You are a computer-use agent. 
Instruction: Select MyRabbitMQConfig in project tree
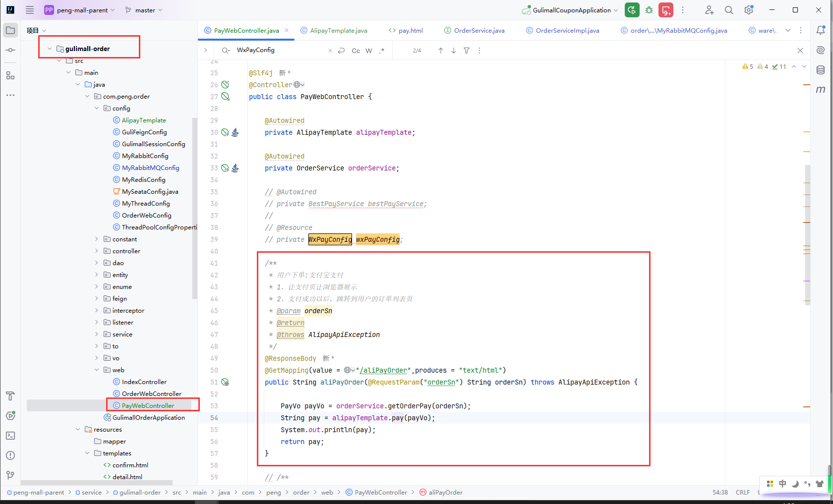click(x=151, y=168)
